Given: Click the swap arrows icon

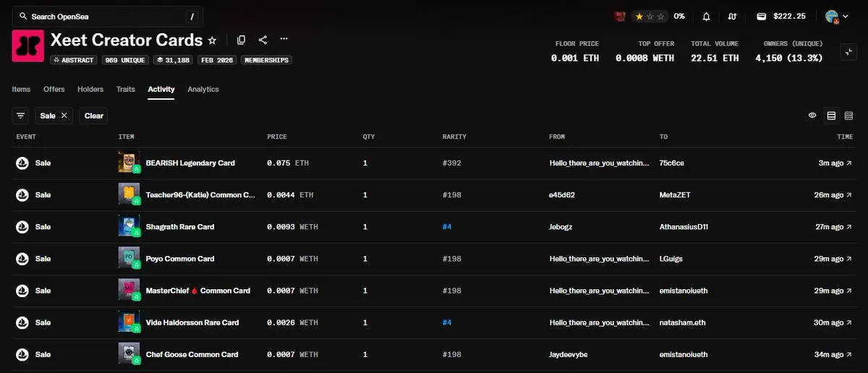Looking at the screenshot, I should click(x=733, y=16).
